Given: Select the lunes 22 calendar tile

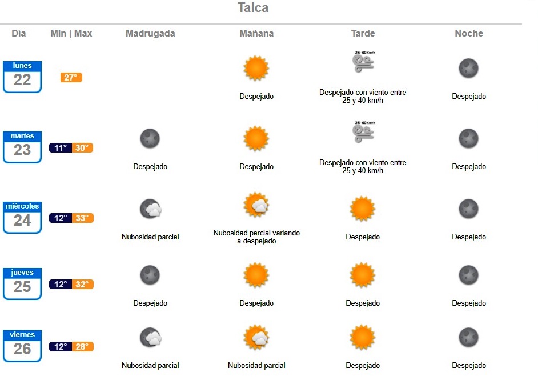Looking at the screenshot, I should (22, 77).
